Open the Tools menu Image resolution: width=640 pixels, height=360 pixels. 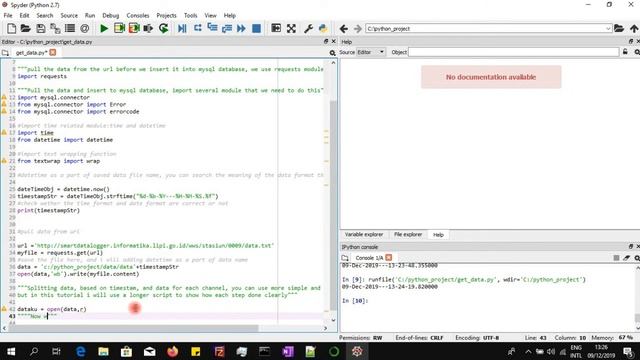tap(191, 16)
